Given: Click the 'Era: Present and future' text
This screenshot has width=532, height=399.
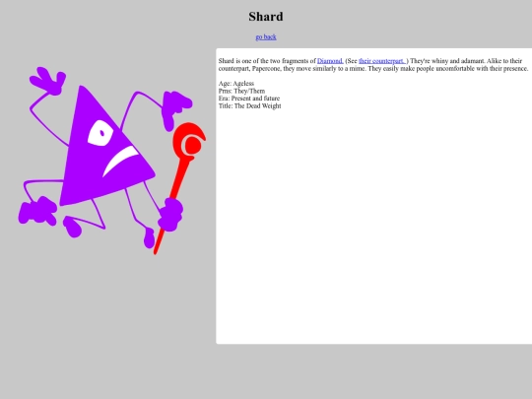Looking at the screenshot, I should 249,99.
